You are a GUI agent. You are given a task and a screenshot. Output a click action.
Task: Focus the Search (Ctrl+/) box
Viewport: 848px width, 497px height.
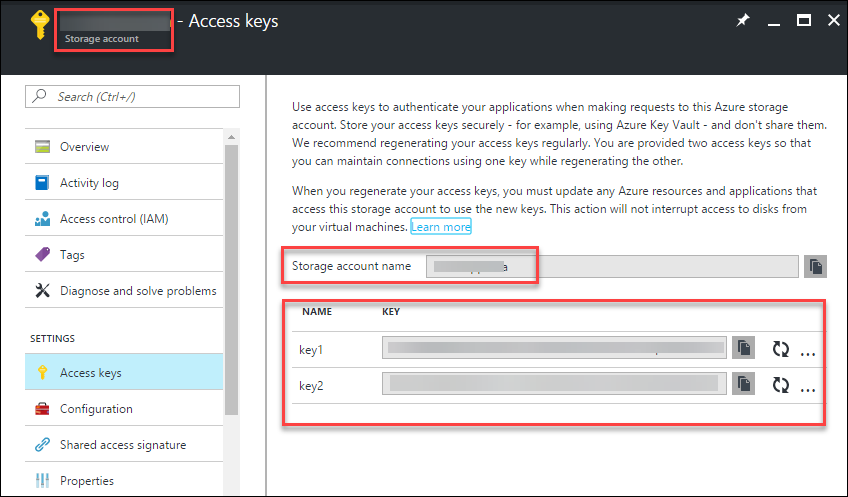click(x=132, y=96)
